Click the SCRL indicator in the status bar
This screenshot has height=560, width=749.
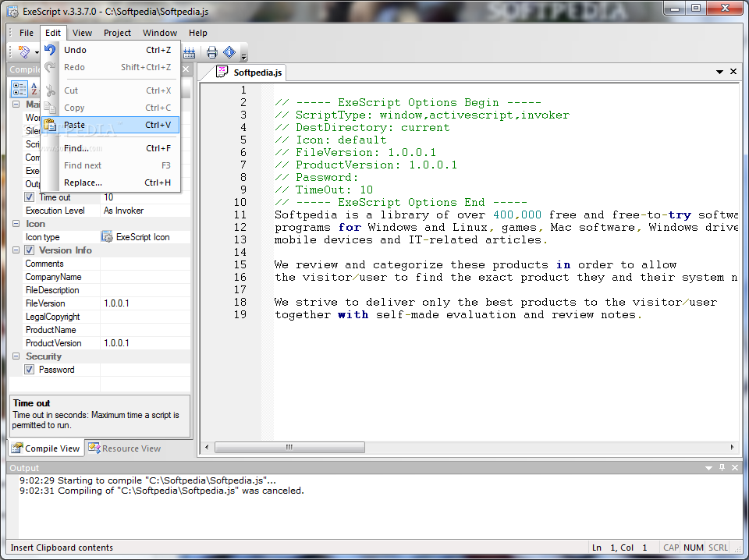click(x=718, y=548)
